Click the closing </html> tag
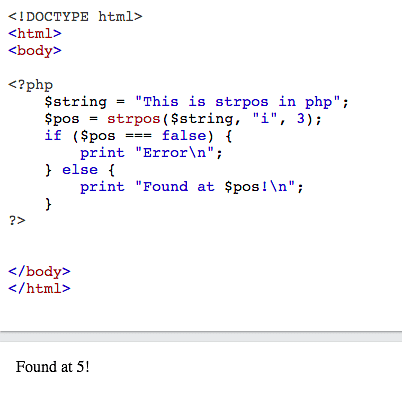Image resolution: width=402 pixels, height=396 pixels. tap(39, 288)
